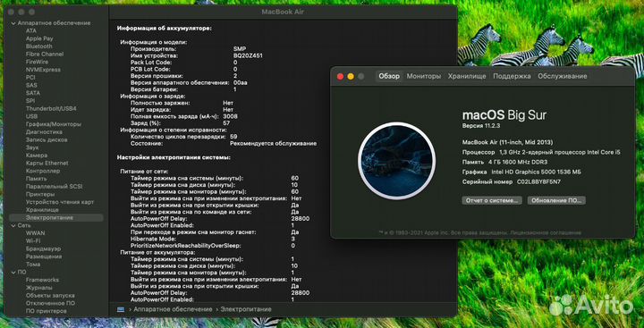Select WWAN under Сеть

[35, 233]
